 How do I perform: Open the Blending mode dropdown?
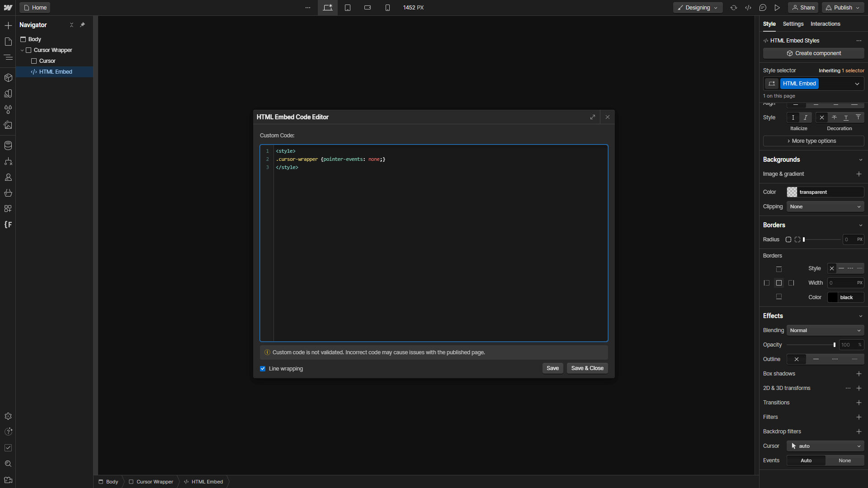[825, 330]
